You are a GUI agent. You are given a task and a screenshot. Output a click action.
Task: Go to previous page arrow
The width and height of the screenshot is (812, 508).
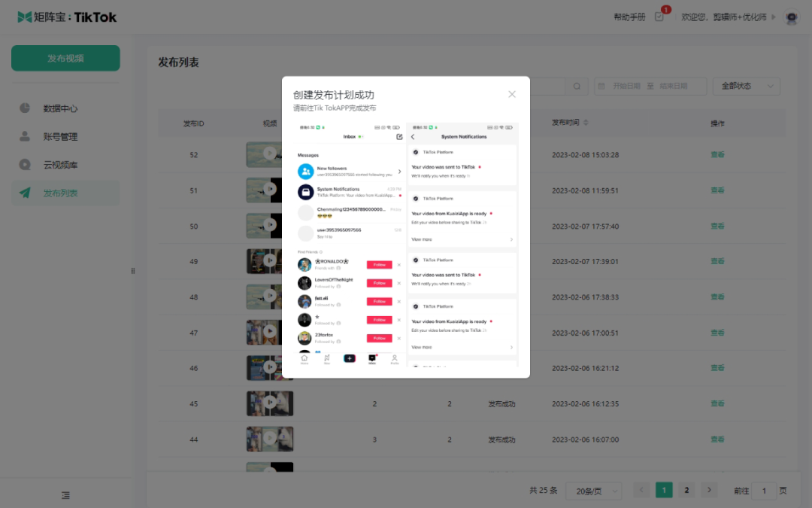pos(641,490)
